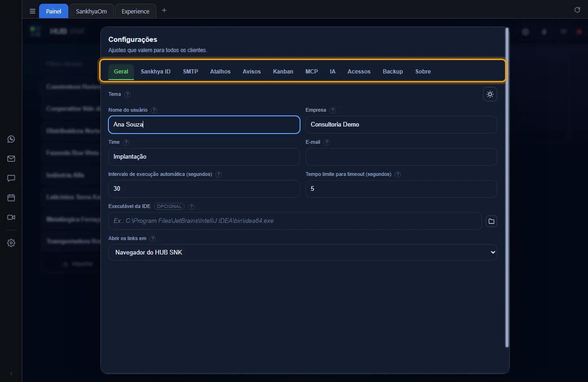Open the Backup tab
The width and height of the screenshot is (588, 382).
point(393,72)
